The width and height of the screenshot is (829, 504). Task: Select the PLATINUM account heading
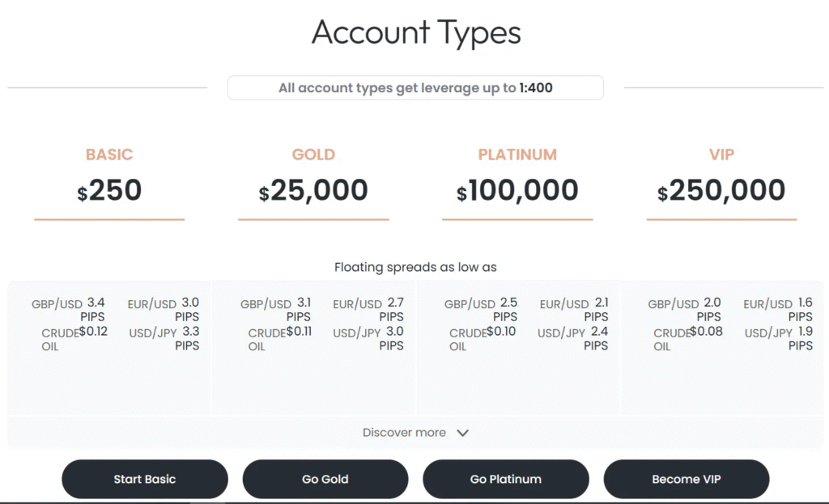[517, 155]
